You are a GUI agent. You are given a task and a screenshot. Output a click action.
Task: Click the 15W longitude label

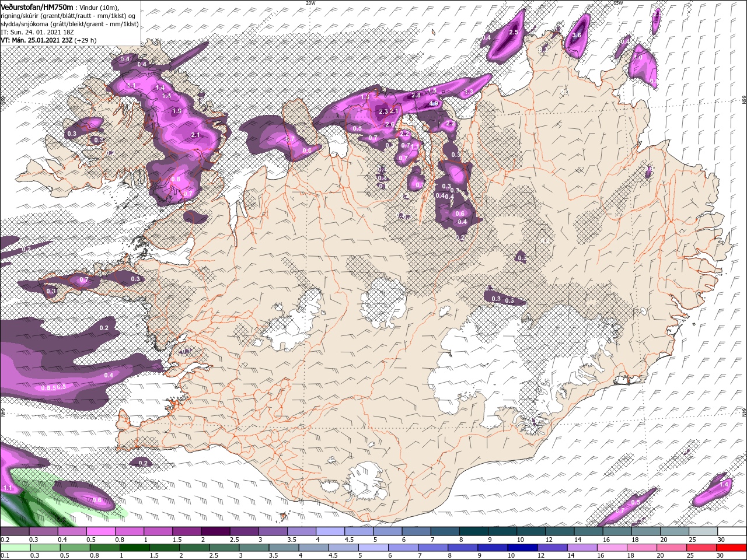click(618, 3)
